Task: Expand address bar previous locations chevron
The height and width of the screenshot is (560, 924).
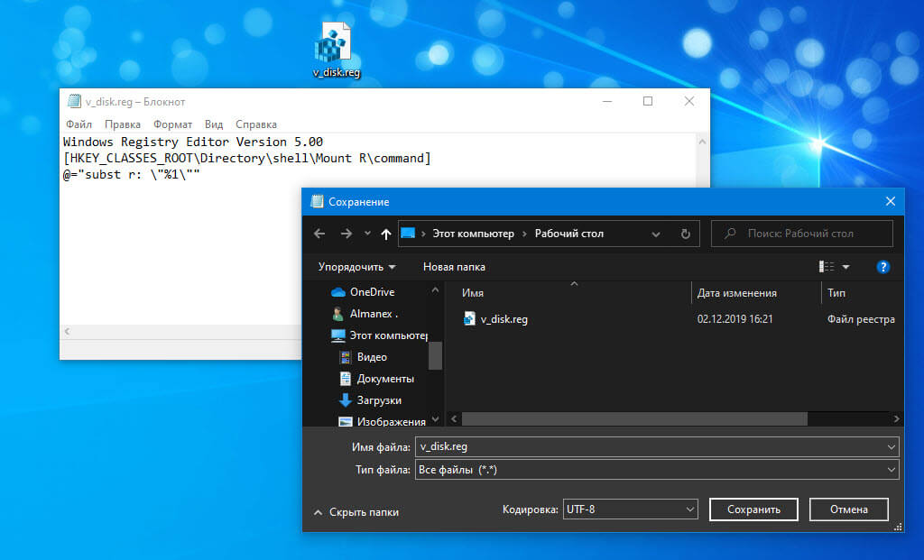Action: click(656, 234)
